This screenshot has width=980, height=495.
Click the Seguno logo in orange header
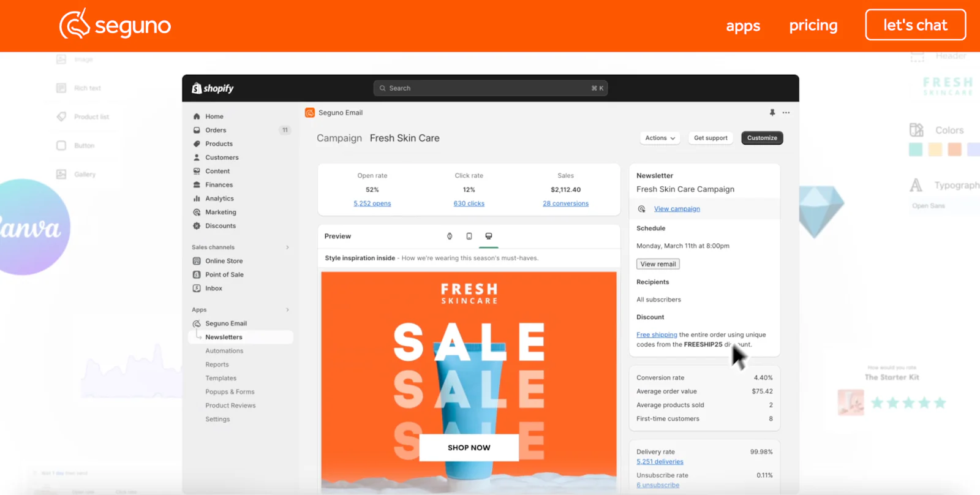coord(115,25)
